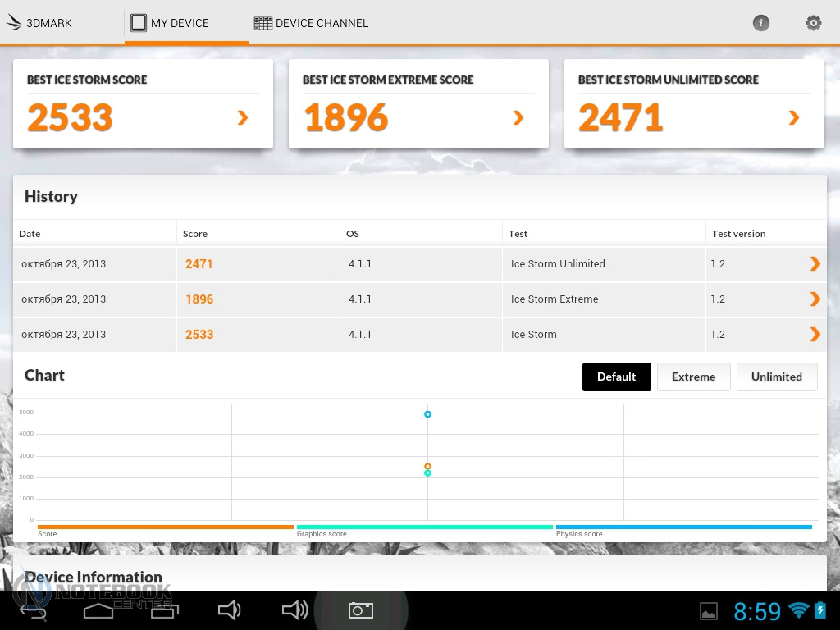840x630 pixels.
Task: Click the green Graphics score legend bar
Action: [424, 527]
